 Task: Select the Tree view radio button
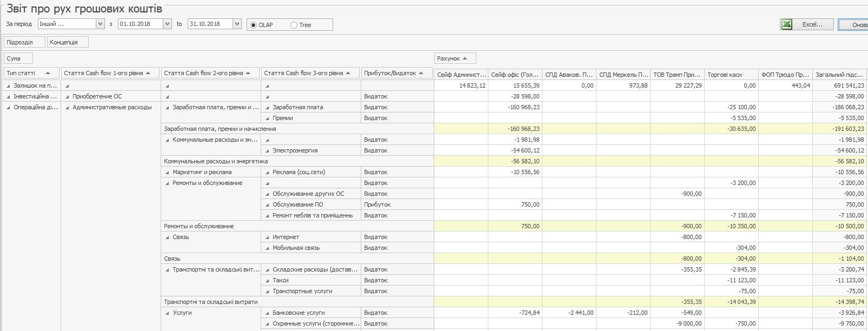[x=294, y=25]
